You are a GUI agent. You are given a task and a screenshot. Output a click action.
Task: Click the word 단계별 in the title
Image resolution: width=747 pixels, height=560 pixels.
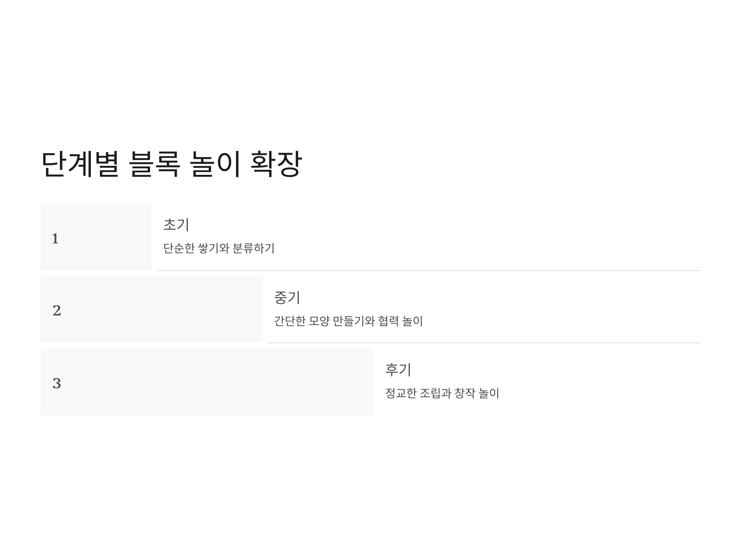(x=80, y=164)
